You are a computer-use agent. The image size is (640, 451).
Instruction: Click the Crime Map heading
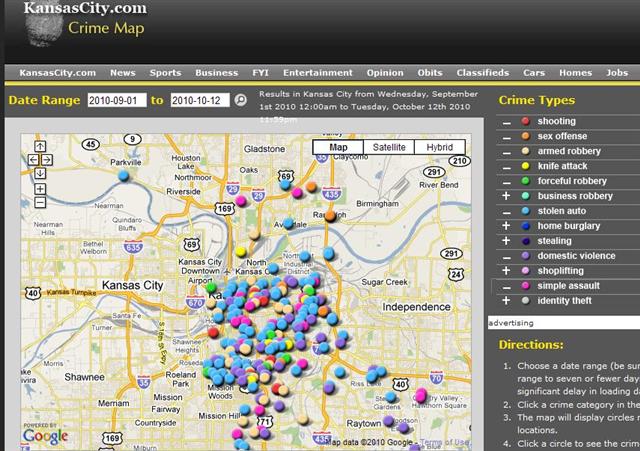(x=106, y=28)
